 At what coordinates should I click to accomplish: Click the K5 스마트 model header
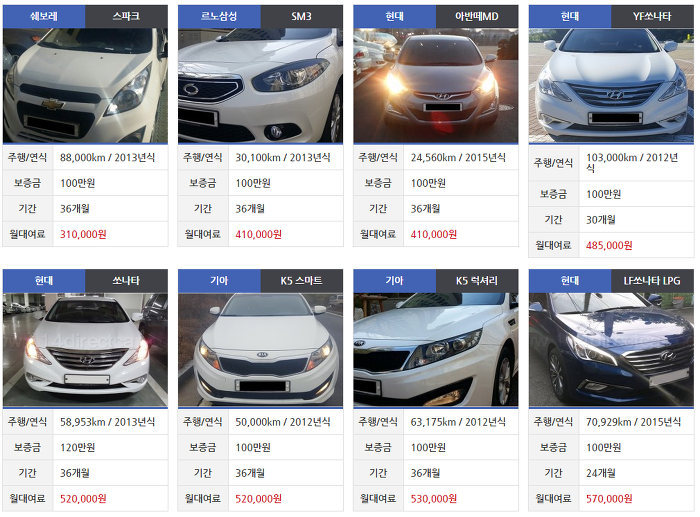click(x=301, y=281)
